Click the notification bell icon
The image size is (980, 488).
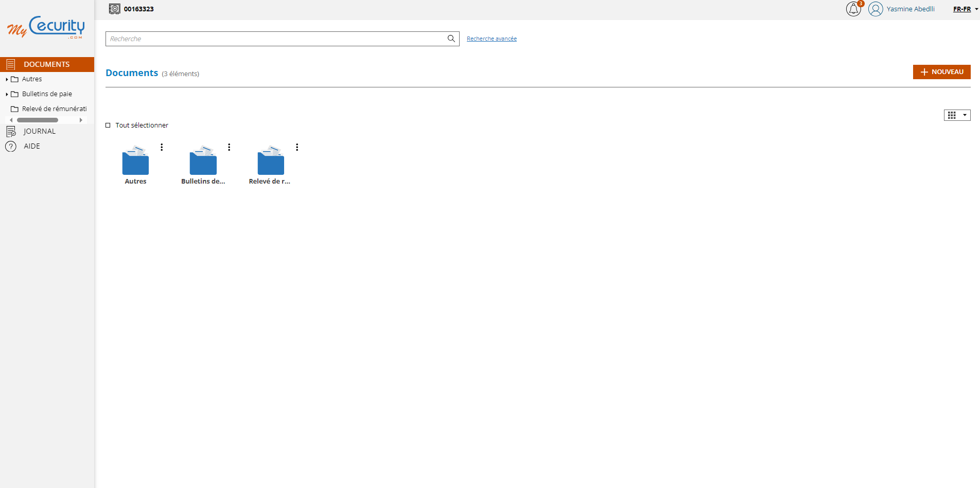coord(853,9)
